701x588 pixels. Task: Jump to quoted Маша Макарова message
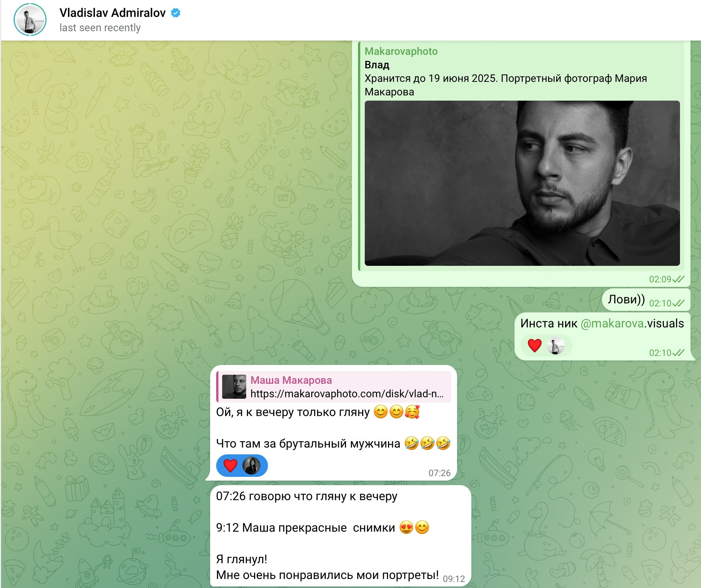point(334,387)
